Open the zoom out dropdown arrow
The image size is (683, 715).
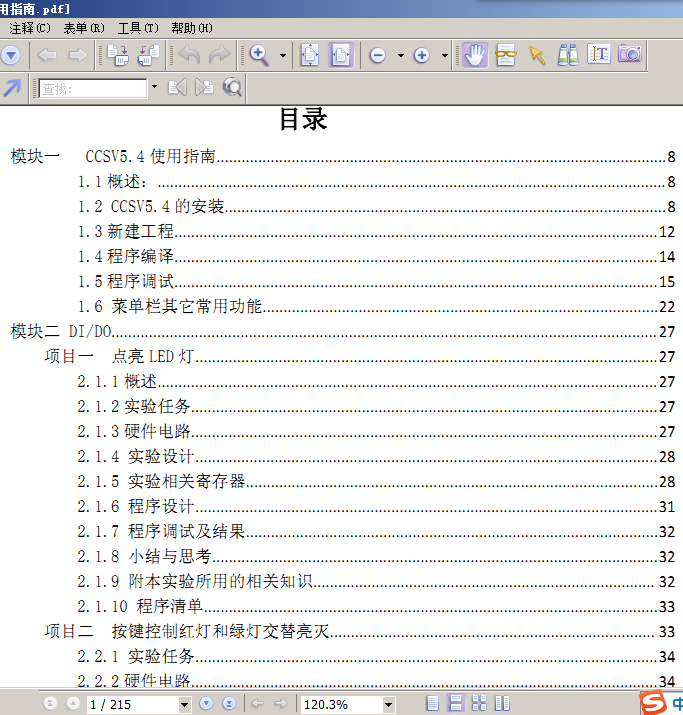tap(401, 56)
